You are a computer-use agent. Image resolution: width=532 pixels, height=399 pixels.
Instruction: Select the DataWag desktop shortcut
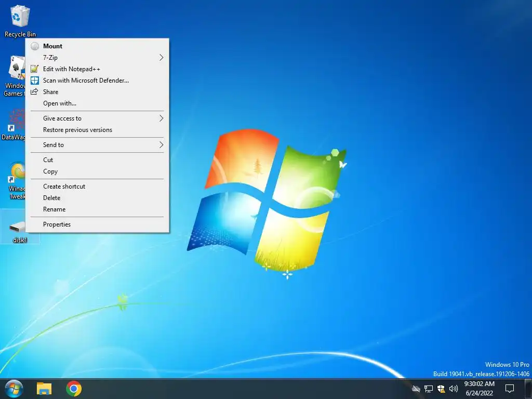point(13,124)
